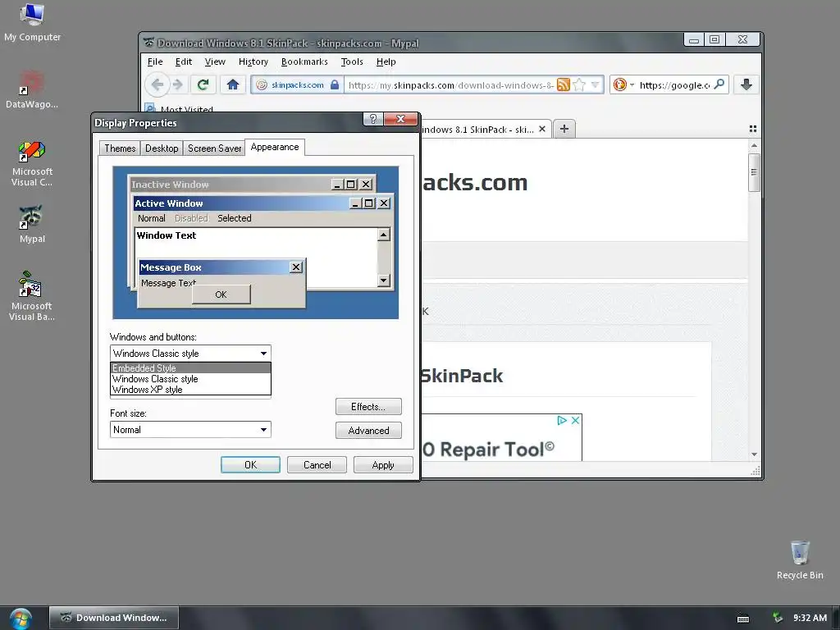Open the Bookmarks menu in Mypal

click(x=304, y=62)
